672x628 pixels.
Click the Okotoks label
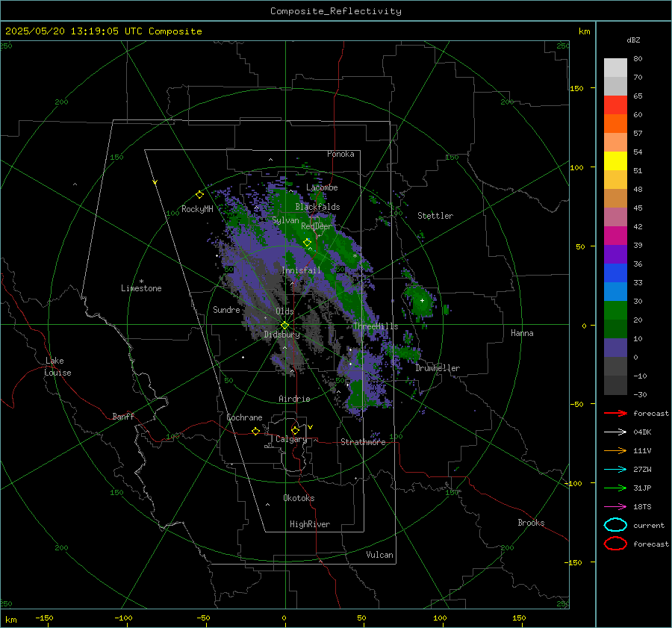point(299,498)
